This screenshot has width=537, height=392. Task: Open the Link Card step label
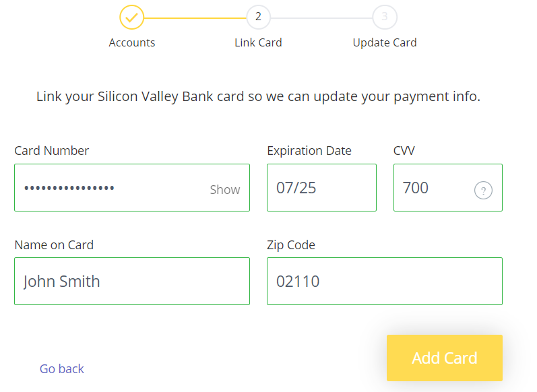[258, 42]
